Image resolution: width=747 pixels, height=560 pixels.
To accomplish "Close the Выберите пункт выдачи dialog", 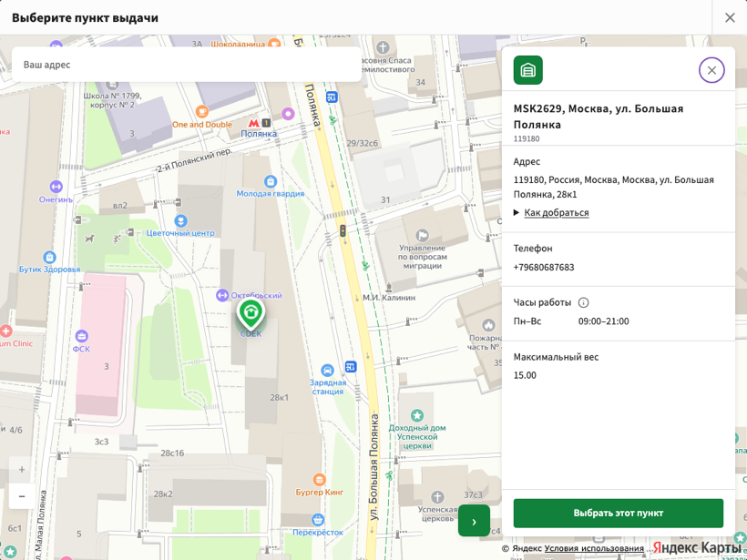I will 730,17.
